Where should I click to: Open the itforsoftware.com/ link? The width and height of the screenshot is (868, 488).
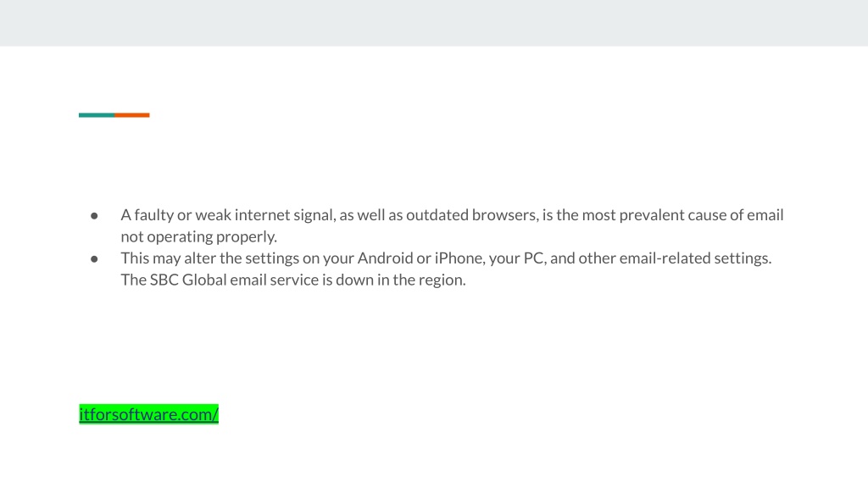tap(148, 413)
